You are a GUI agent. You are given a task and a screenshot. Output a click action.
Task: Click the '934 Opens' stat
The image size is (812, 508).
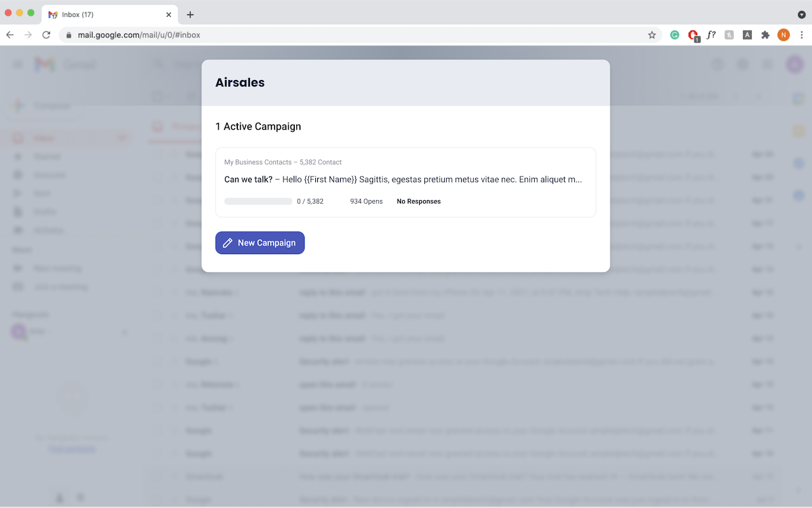coord(366,201)
